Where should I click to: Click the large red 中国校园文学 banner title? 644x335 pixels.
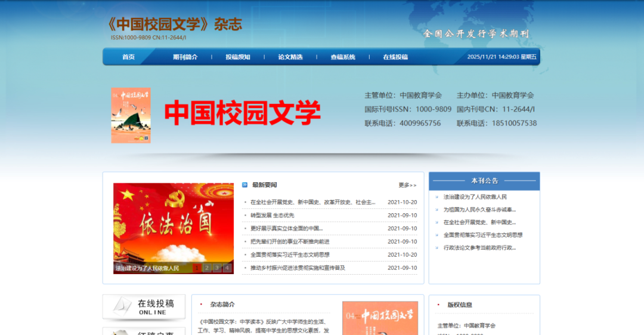point(242,113)
